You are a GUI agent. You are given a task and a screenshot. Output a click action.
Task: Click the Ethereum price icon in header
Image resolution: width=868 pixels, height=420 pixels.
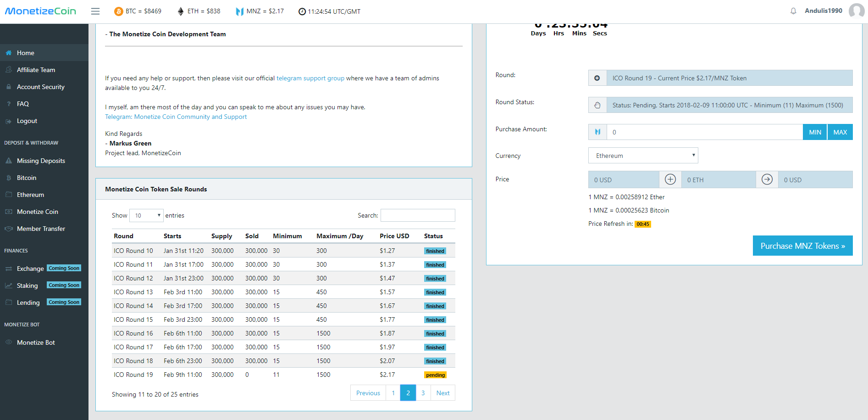(x=181, y=11)
